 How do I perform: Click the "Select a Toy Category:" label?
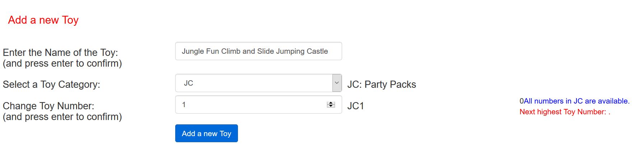(51, 85)
